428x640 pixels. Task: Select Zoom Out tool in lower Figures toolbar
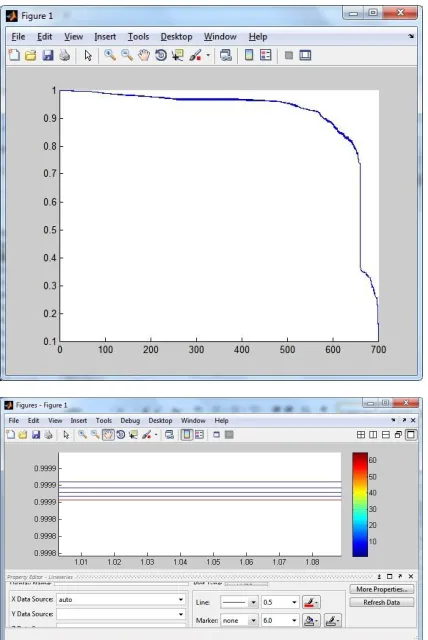point(95,435)
